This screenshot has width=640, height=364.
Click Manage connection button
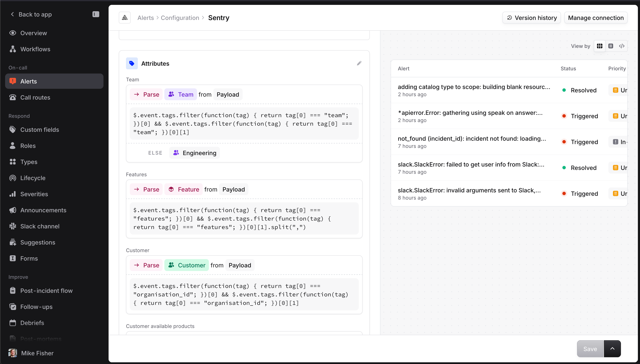[x=596, y=18]
